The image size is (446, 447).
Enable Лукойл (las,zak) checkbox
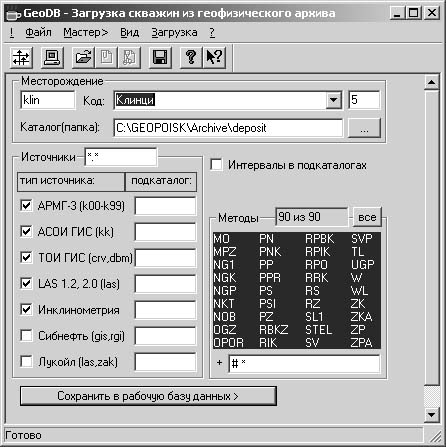tap(26, 361)
